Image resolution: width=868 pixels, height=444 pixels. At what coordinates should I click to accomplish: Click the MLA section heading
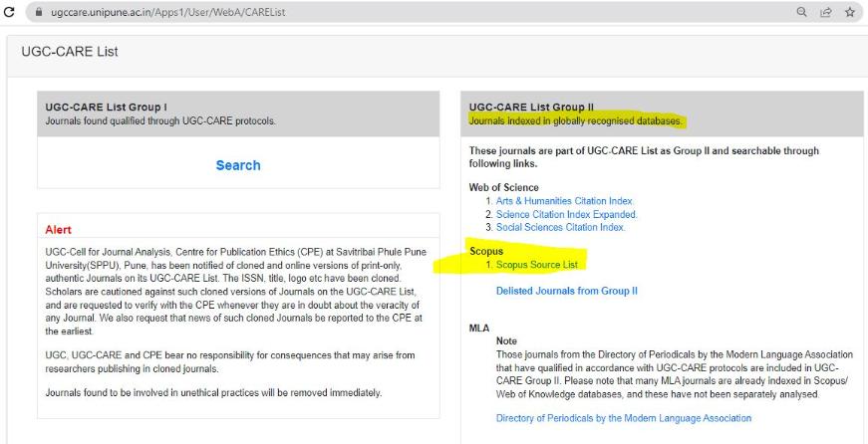pyautogui.click(x=480, y=328)
